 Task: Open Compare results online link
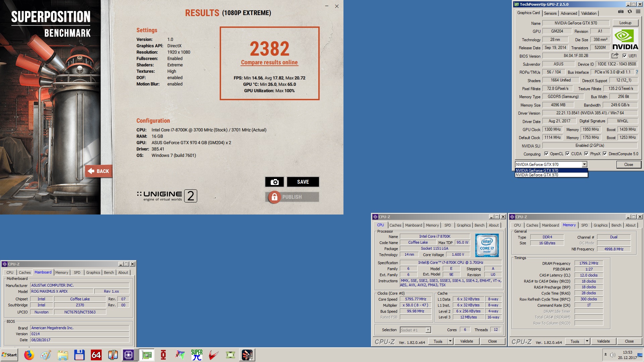point(269,62)
